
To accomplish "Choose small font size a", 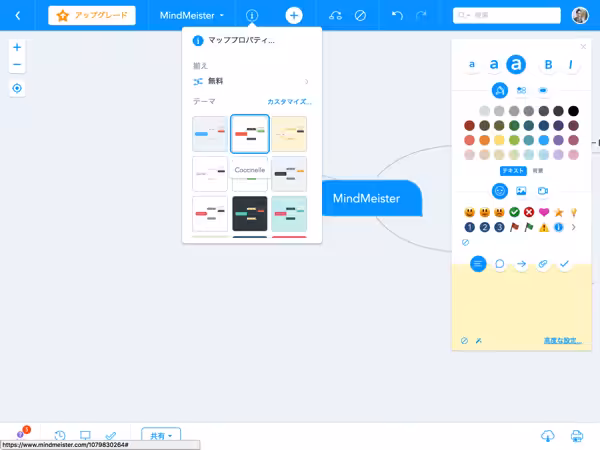I will point(472,64).
